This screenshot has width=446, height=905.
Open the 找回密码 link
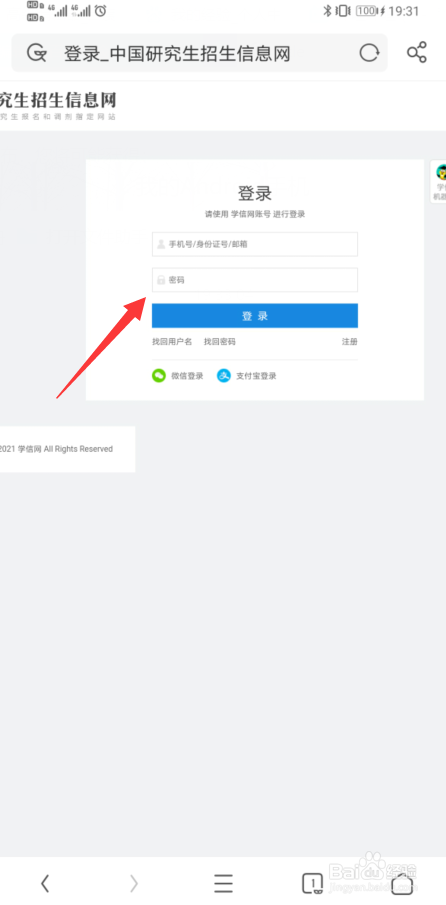point(219,342)
